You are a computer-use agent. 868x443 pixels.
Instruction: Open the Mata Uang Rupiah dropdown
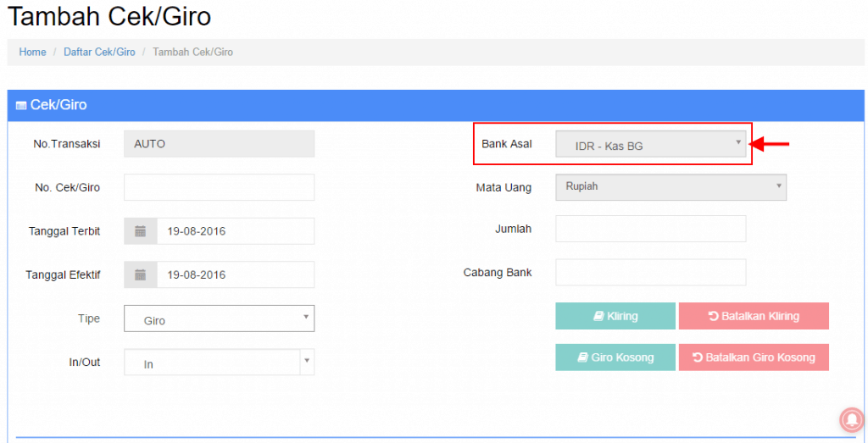pyautogui.click(x=671, y=187)
